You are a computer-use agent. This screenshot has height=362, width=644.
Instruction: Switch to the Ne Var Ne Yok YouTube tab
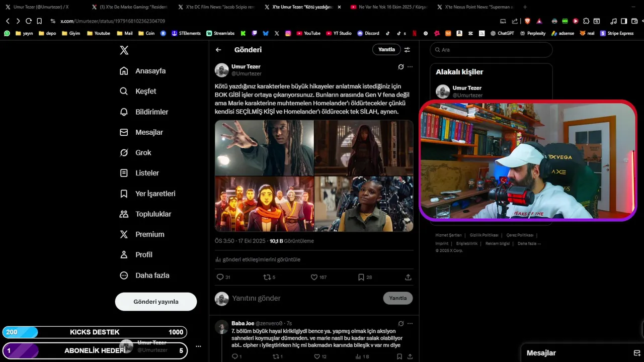(x=388, y=7)
